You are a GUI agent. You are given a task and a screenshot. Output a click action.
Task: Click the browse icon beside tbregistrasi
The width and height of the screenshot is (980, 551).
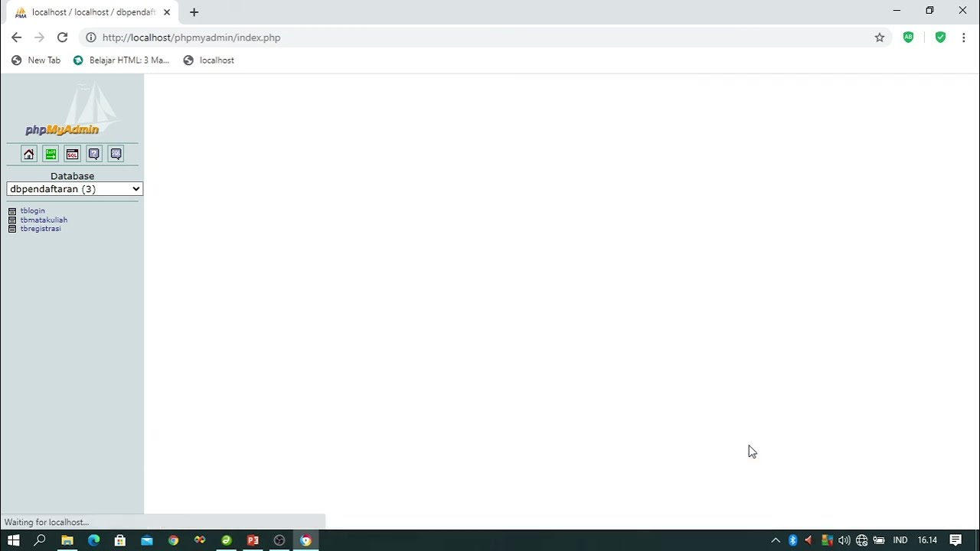pyautogui.click(x=12, y=229)
